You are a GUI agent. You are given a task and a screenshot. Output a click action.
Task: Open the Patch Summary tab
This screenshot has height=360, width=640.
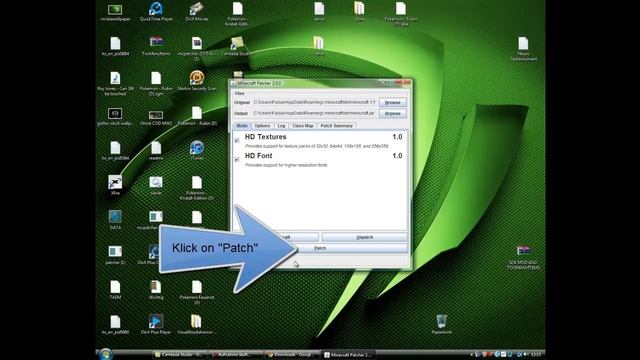click(336, 126)
